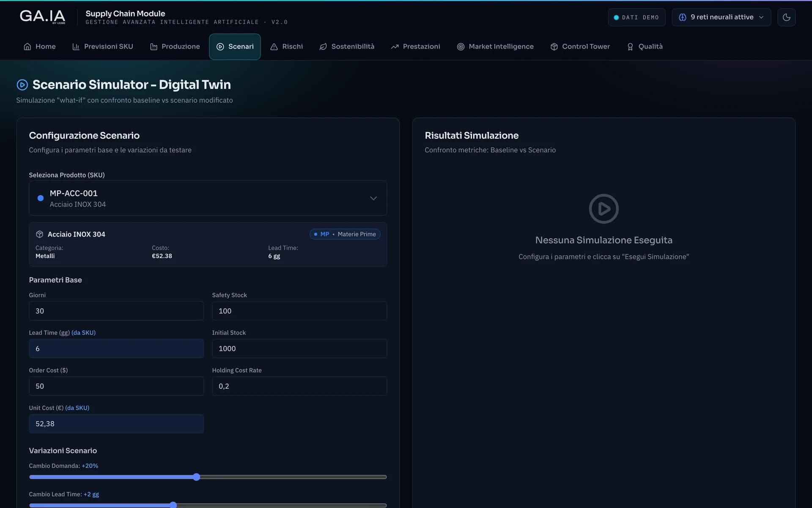Click the Giorni input field
This screenshot has width=812, height=508.
[x=116, y=311]
